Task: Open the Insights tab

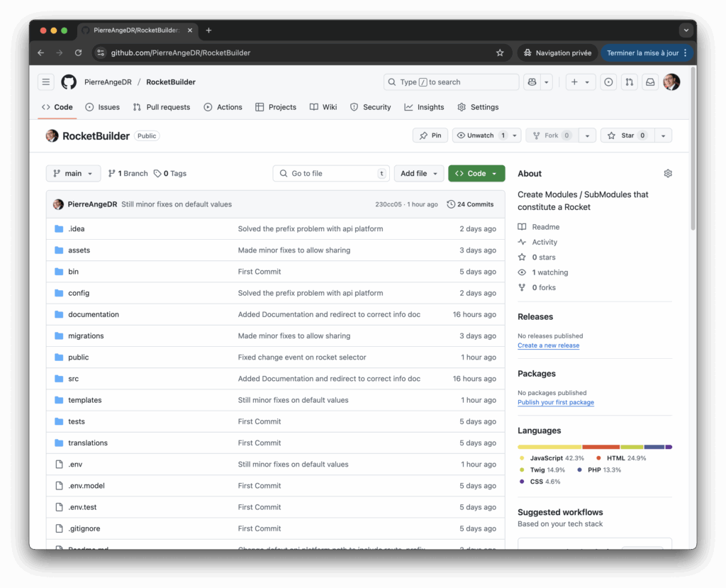Action: tap(424, 107)
